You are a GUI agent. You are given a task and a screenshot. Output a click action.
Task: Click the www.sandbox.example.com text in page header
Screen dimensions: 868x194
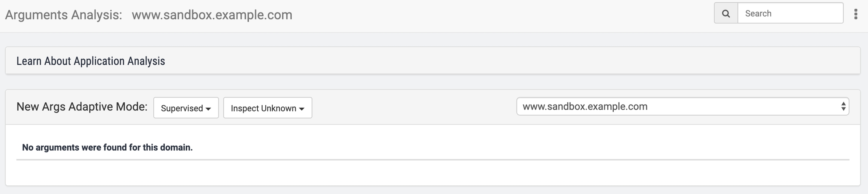pos(212,15)
